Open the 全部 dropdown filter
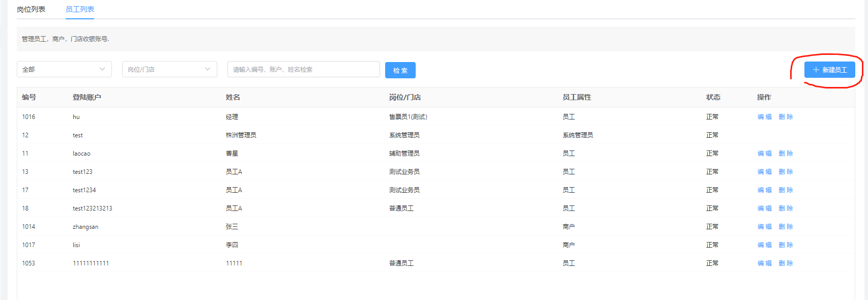 64,69
